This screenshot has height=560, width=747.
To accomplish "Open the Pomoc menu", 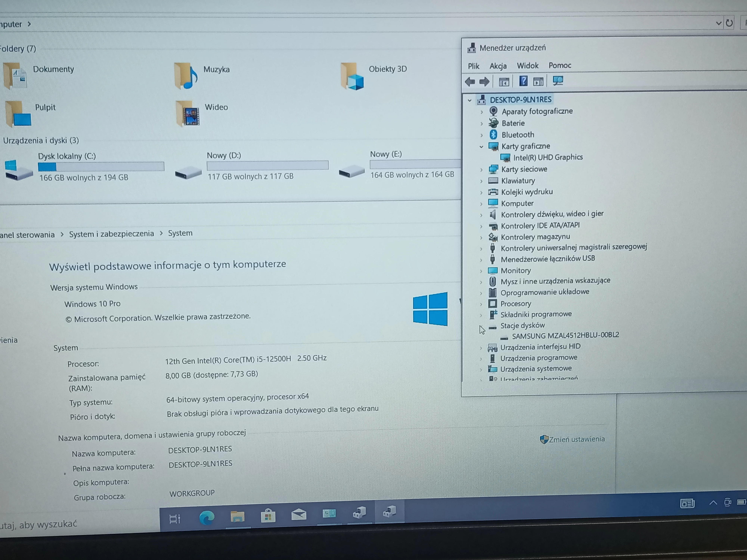I will point(560,65).
